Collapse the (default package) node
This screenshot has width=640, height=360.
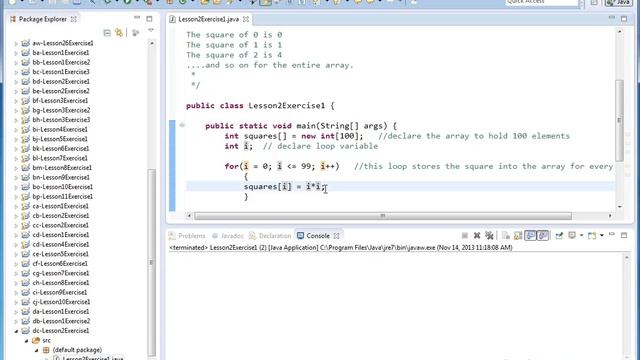point(36,350)
